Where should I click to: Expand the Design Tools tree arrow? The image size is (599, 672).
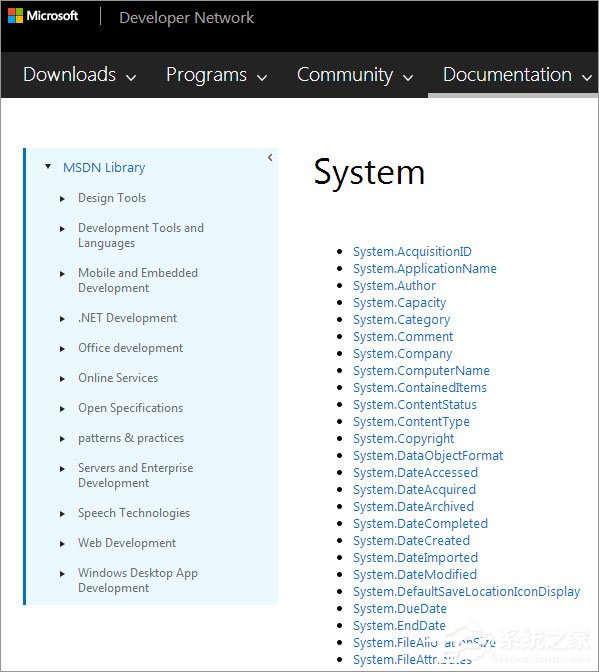(x=63, y=198)
